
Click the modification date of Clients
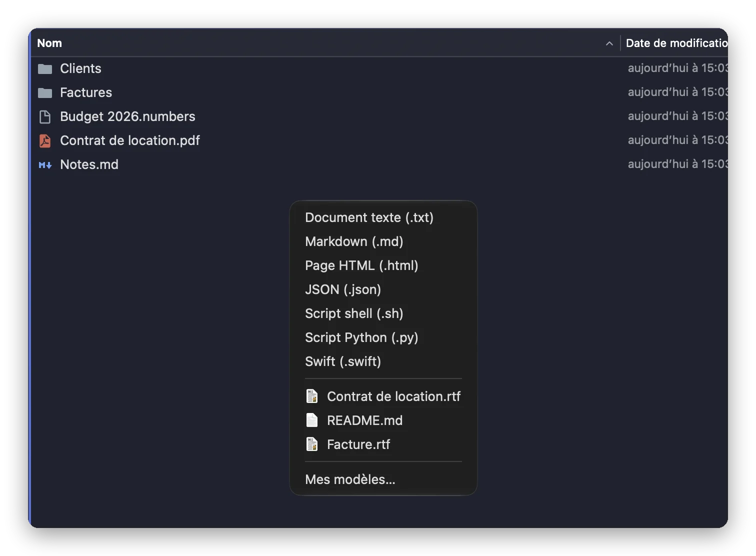(x=677, y=68)
